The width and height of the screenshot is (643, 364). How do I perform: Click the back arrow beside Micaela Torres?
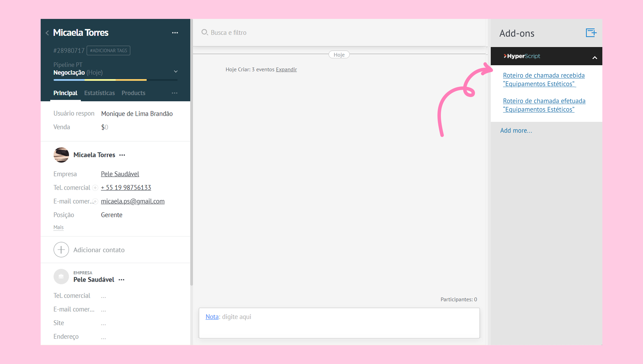click(x=47, y=33)
